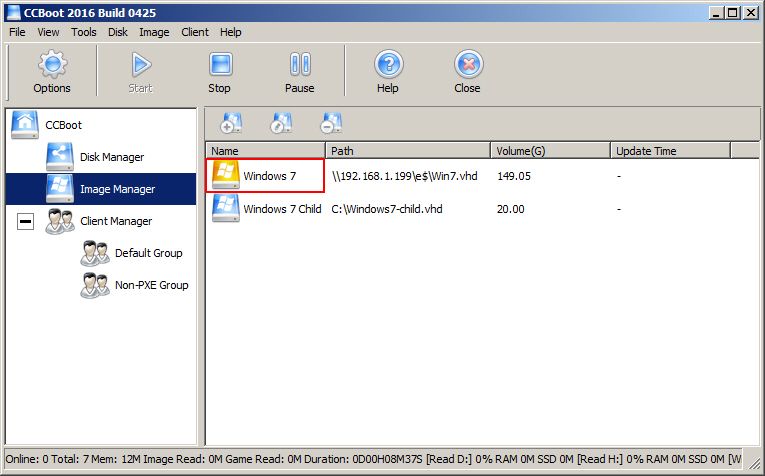Select the CCBoot home icon in tree
This screenshot has height=476, width=765.
tap(25, 125)
